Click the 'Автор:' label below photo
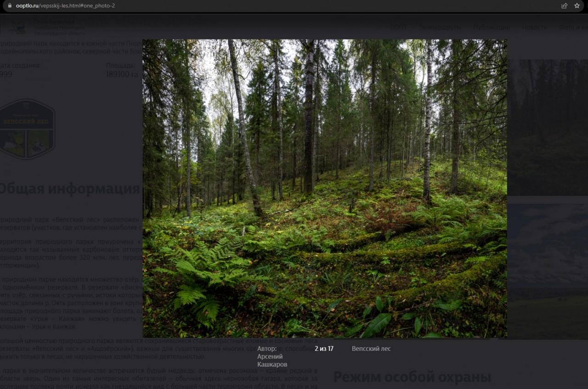Screen dimensions: 588x389 pos(267,349)
